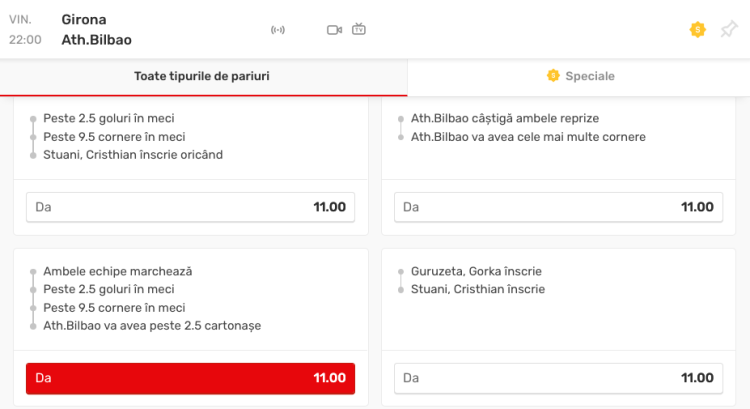Viewport: 750px width, 409px height.
Task: Select Da 11.00 for Ath.Bilbao wins both halves
Action: click(x=557, y=207)
